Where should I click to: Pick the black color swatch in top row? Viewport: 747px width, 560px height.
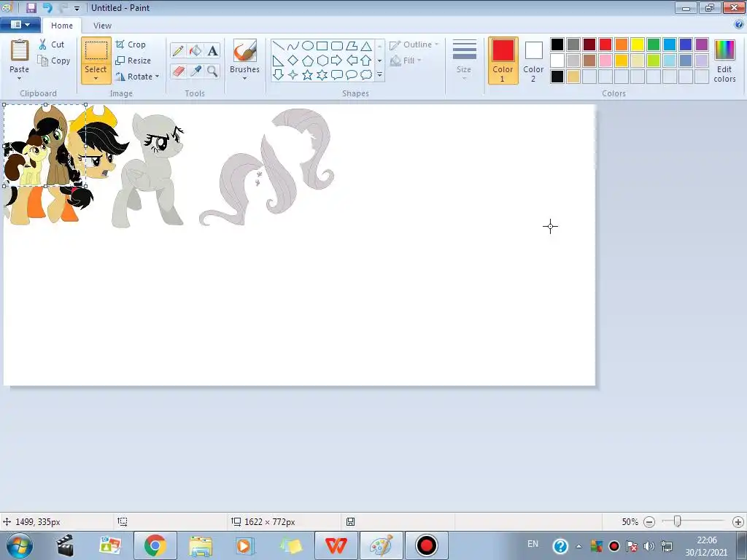tap(557, 44)
